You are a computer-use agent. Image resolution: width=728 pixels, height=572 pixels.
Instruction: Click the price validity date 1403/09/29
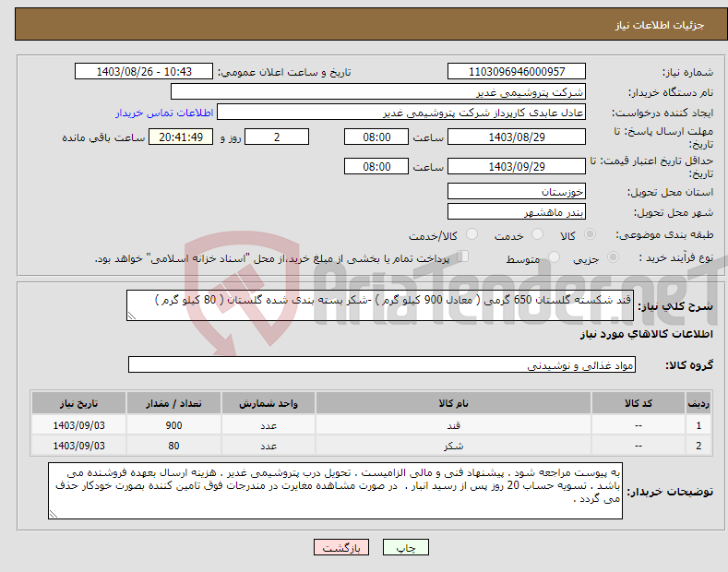517,166
